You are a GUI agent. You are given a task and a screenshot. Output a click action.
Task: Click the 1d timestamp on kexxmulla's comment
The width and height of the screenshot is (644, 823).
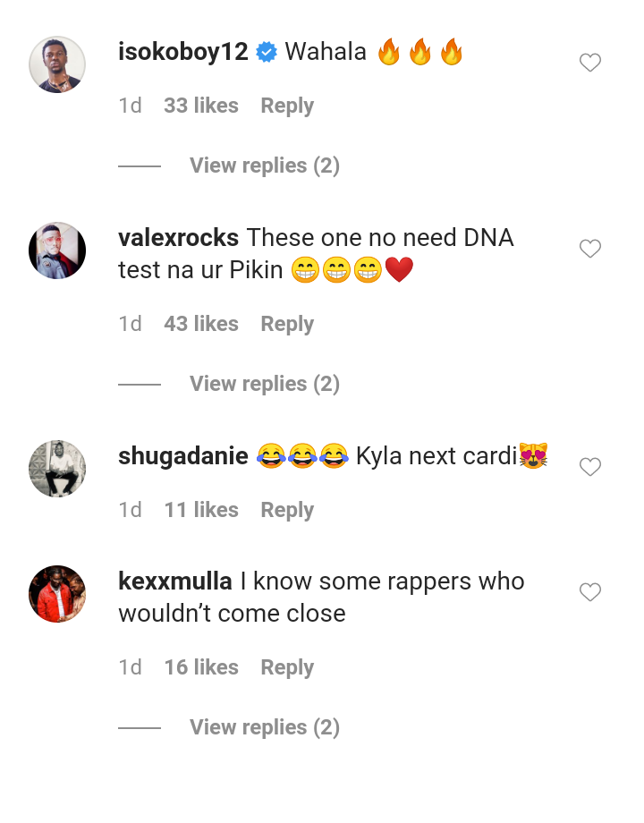tap(130, 667)
